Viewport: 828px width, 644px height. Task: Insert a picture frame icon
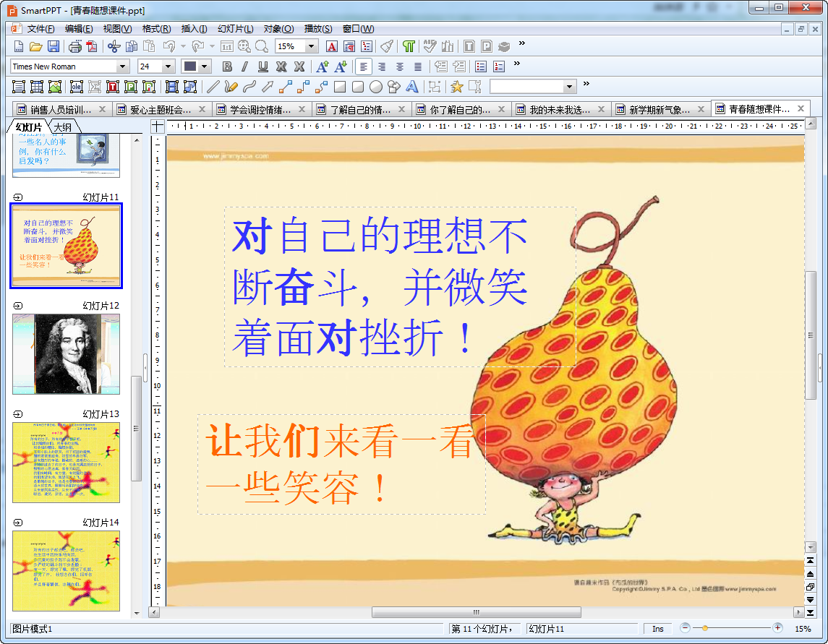tap(54, 87)
